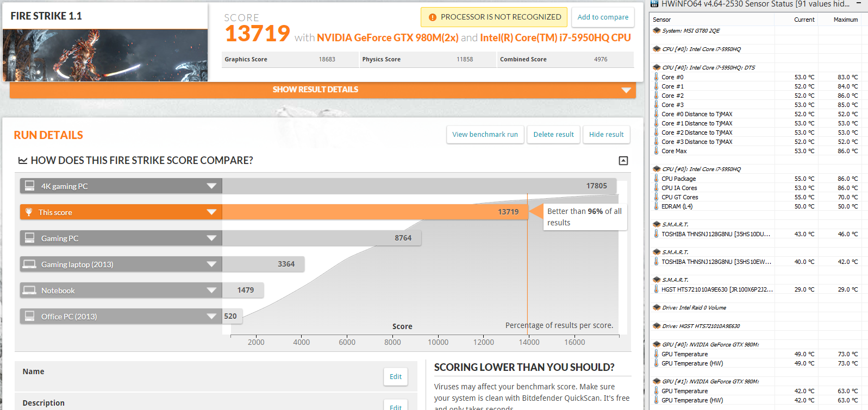Screen dimensions: 868x410
Task: Select Core Max sensor row
Action: [x=757, y=151]
